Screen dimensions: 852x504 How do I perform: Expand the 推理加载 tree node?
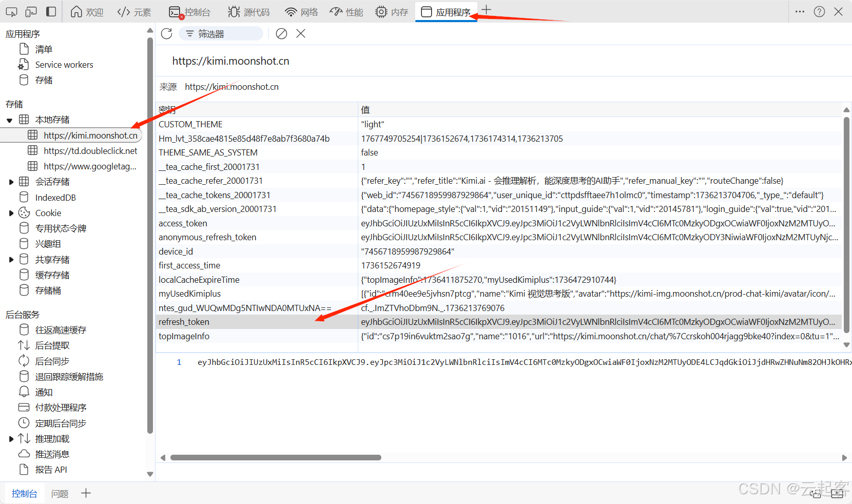coord(11,439)
